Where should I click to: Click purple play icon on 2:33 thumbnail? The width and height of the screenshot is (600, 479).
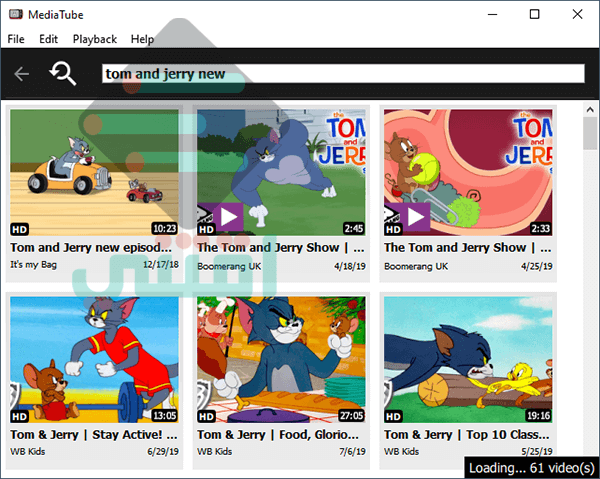coord(415,217)
